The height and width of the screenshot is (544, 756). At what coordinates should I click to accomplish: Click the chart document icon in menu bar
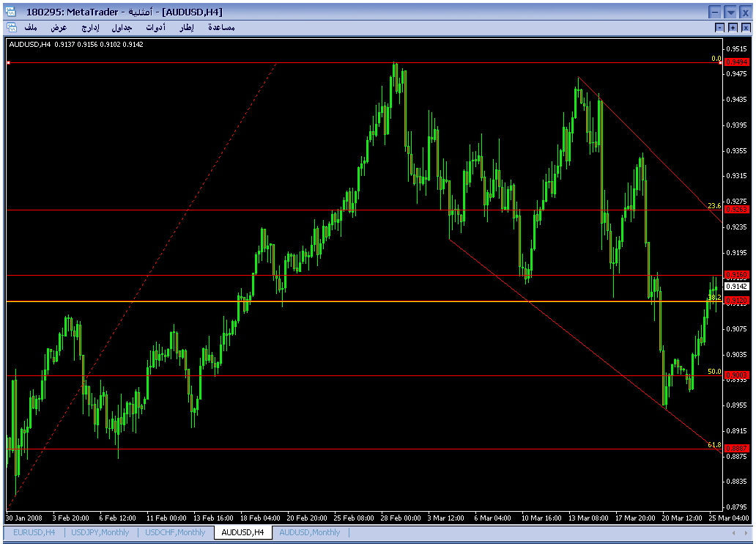point(11,28)
